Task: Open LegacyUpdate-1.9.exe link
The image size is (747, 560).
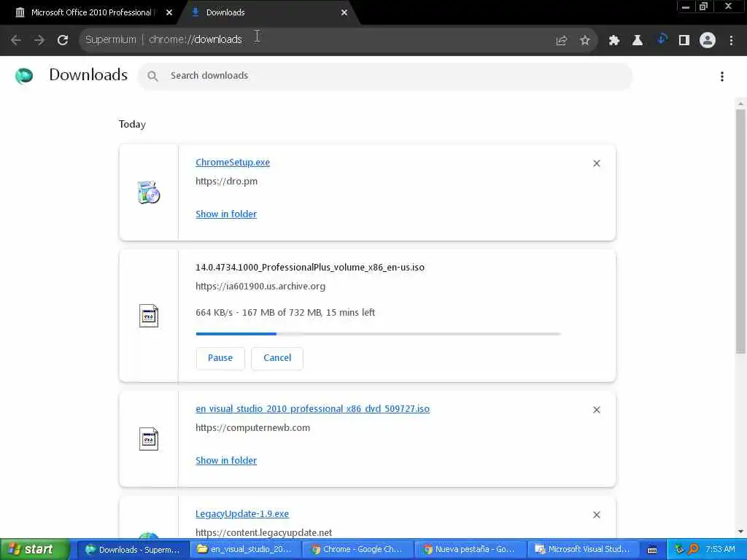Action: 242,514
